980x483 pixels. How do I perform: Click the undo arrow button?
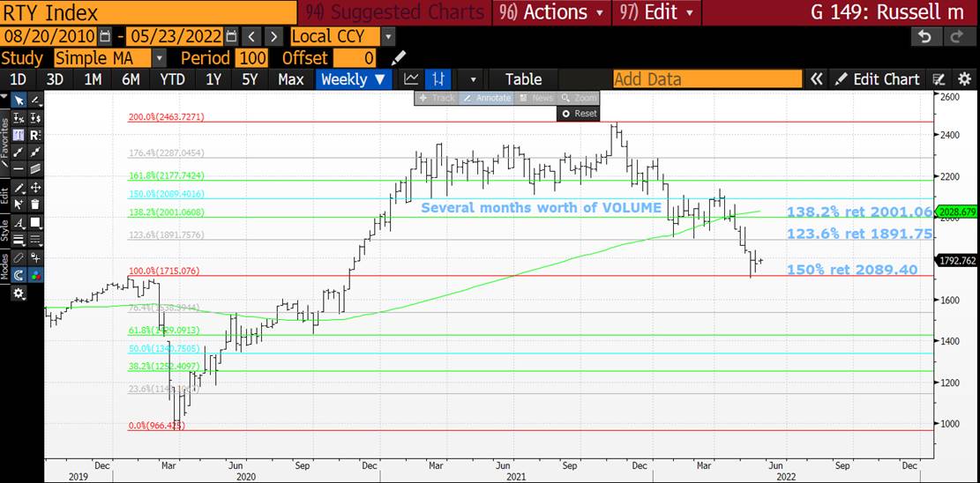(924, 36)
